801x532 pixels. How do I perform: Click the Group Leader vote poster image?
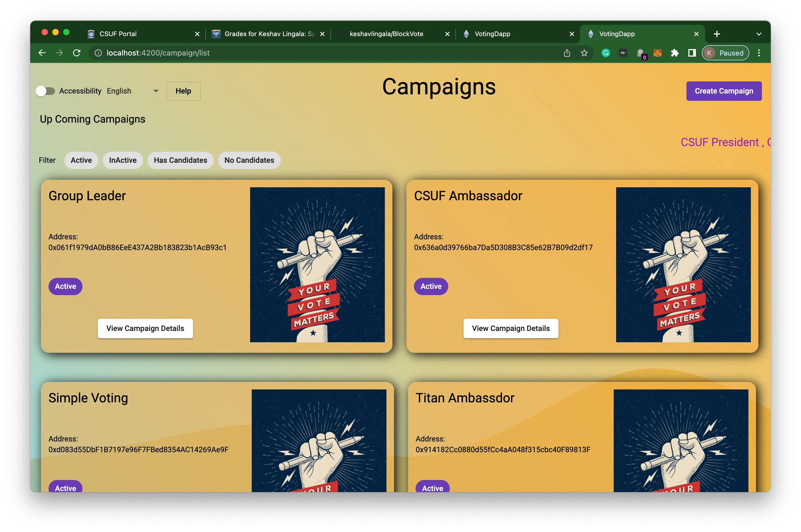point(317,265)
